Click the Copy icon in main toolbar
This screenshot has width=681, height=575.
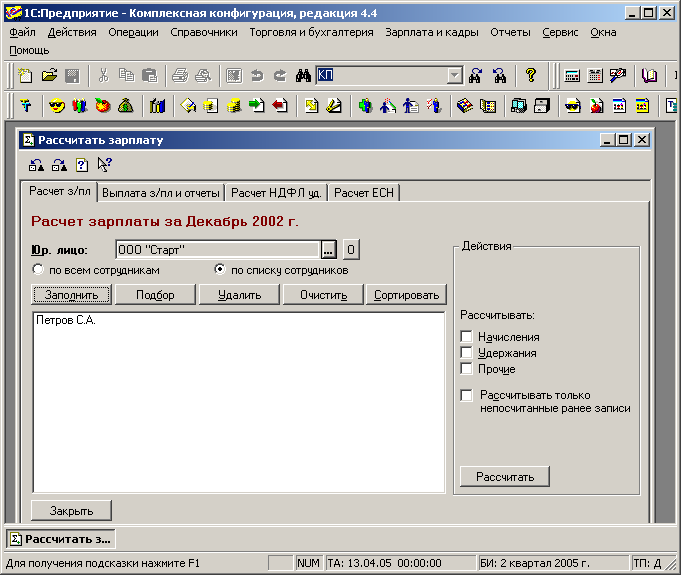click(126, 76)
